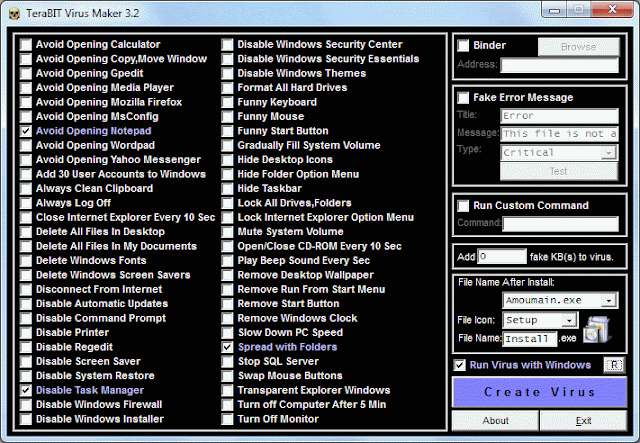
Task: Check Hide Desktop Icons
Action: [x=227, y=160]
